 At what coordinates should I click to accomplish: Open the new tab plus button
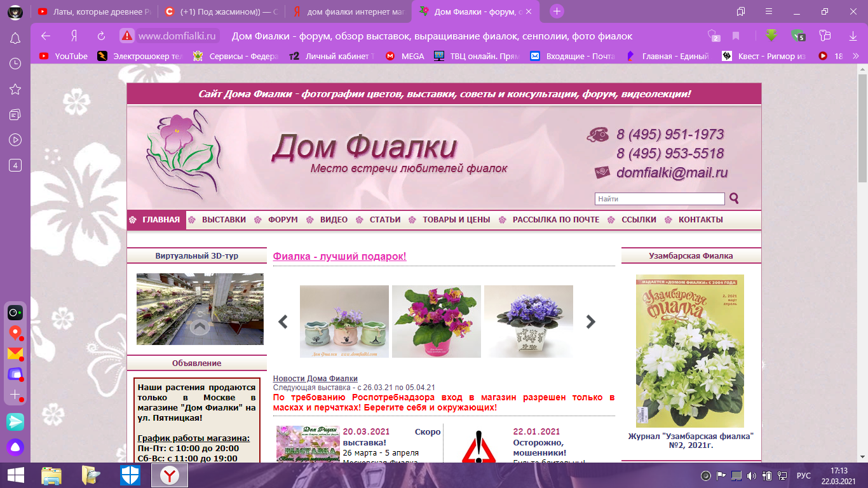557,11
